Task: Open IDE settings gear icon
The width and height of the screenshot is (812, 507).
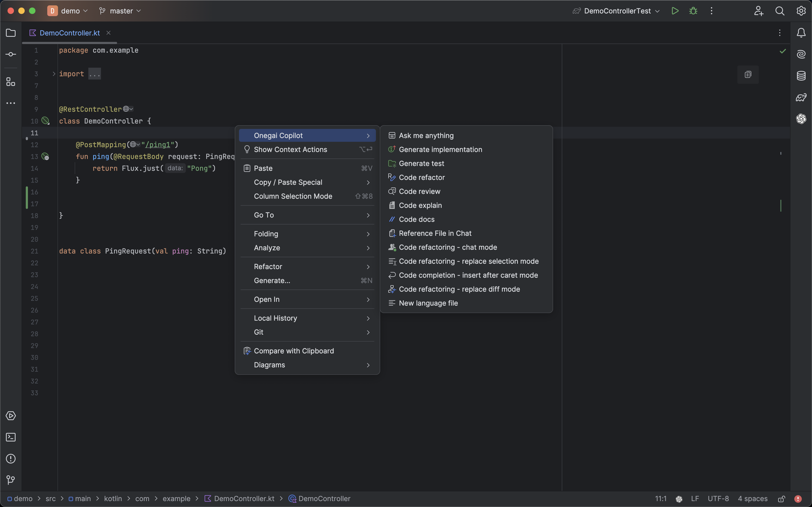Action: 801,11
